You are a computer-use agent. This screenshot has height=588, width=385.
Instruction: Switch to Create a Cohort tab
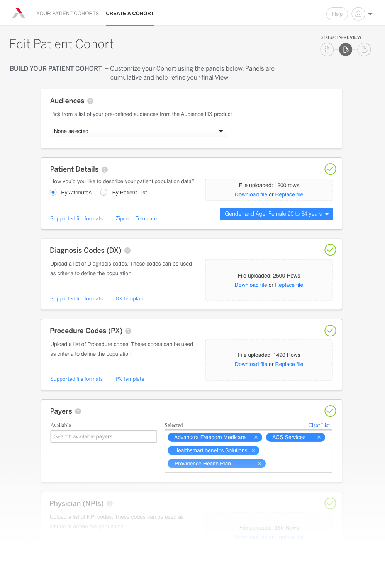click(x=130, y=13)
